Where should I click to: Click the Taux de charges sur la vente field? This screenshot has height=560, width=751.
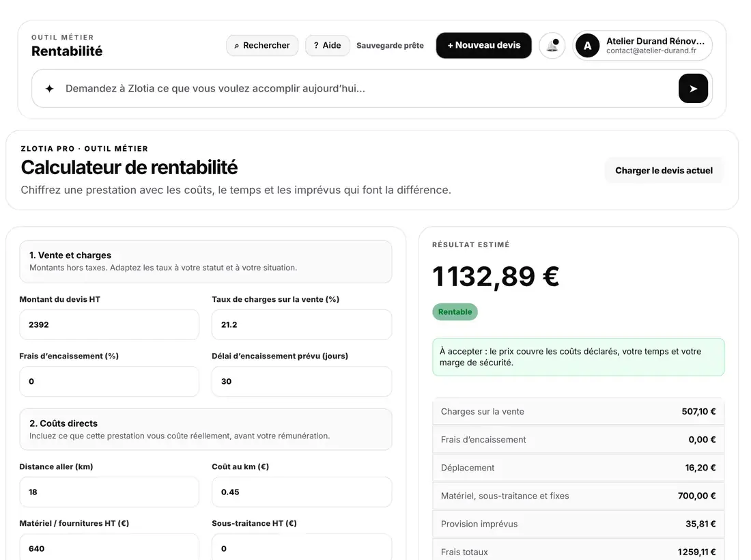(x=302, y=325)
